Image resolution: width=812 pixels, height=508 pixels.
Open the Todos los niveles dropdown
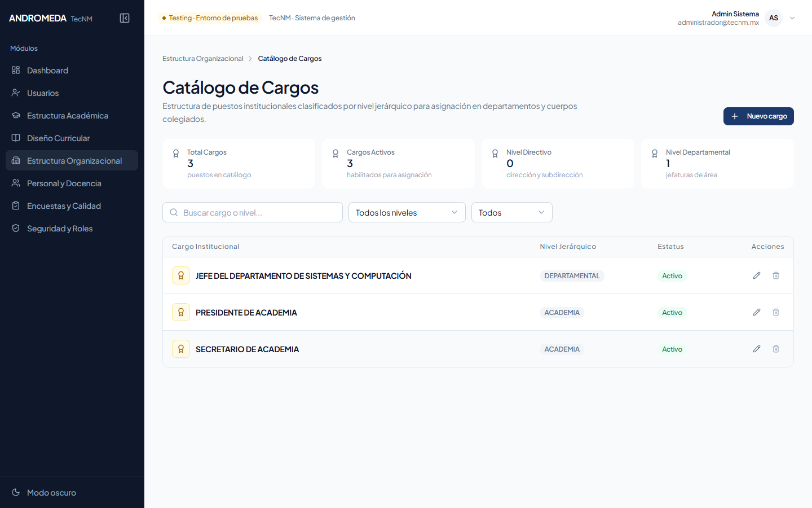click(x=407, y=212)
